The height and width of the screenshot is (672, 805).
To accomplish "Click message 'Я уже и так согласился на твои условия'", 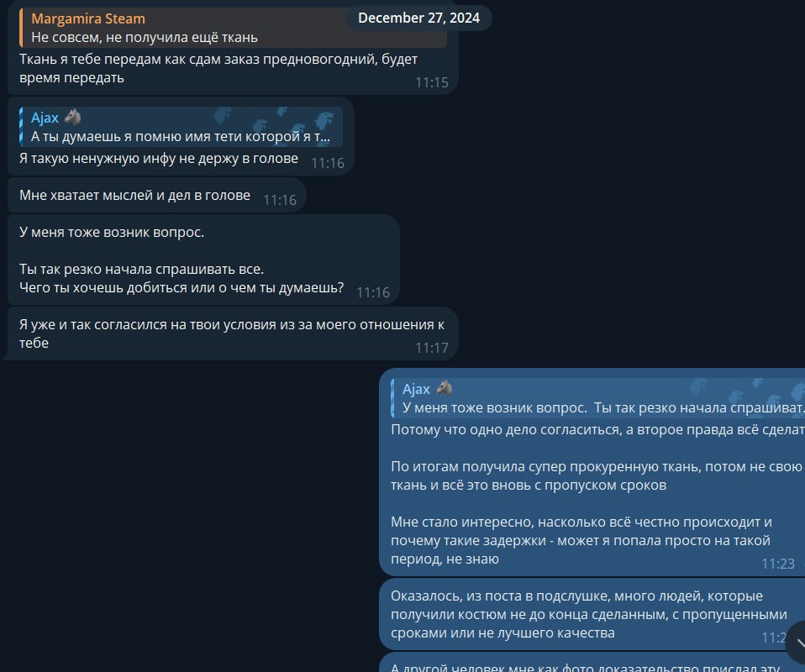I will click(232, 333).
